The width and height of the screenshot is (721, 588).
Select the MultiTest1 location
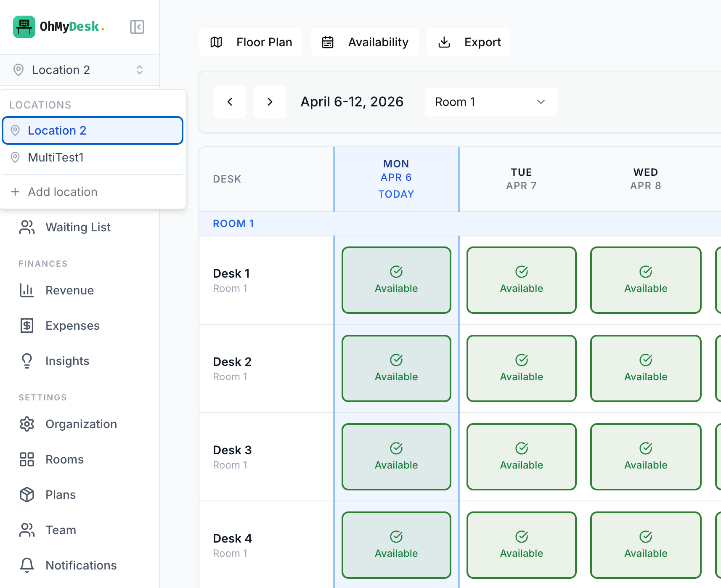(57, 157)
